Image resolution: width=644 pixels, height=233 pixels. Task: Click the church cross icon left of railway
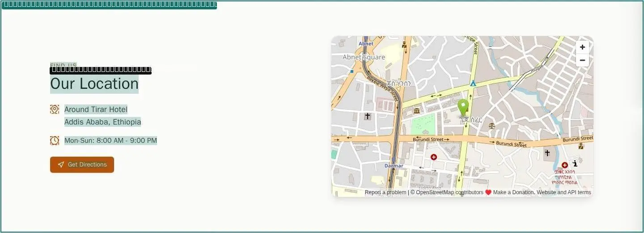click(x=368, y=116)
